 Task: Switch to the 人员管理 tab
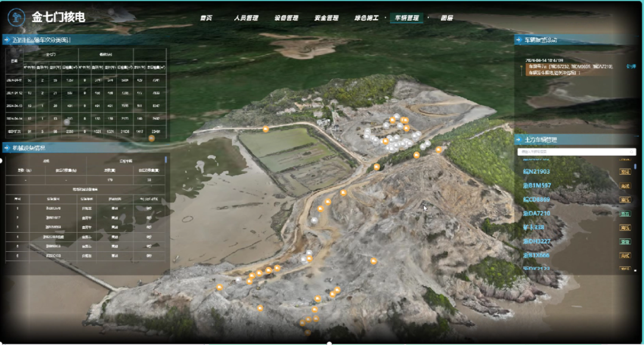pos(246,18)
